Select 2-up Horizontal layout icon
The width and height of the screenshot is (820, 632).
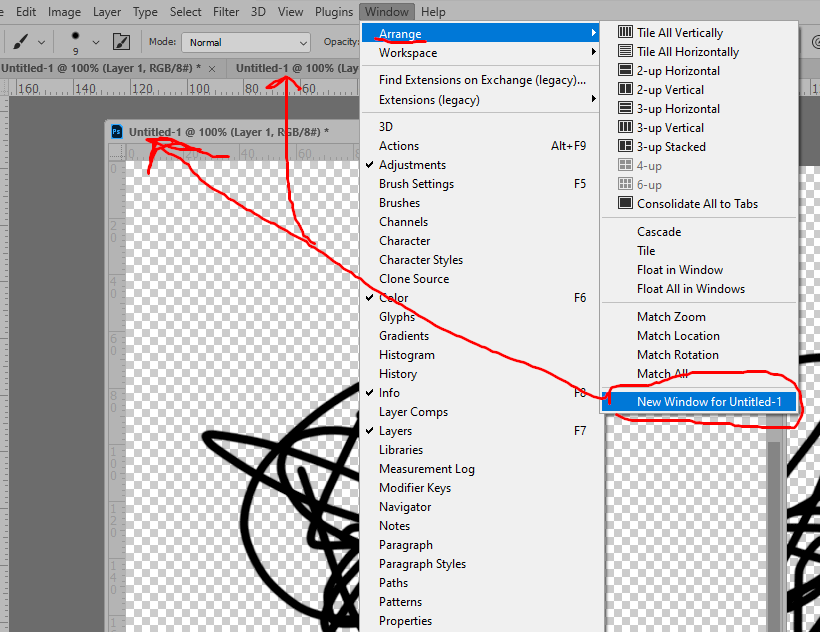pyautogui.click(x=625, y=70)
